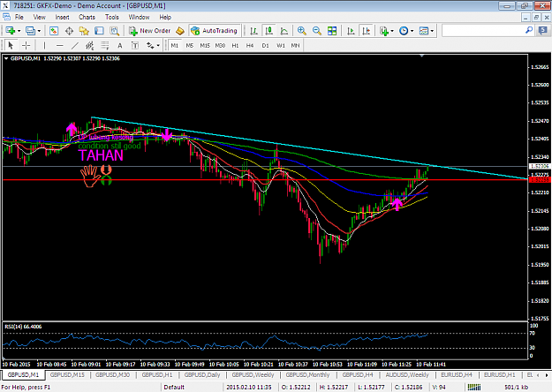Viewport: 552px width, 392px height.
Task: Zoom in on the chart
Action: (x=302, y=31)
